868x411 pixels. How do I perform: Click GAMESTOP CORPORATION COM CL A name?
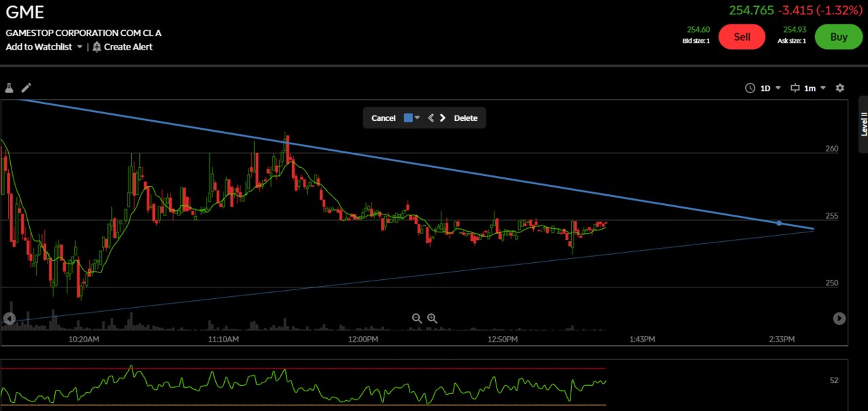coord(84,33)
